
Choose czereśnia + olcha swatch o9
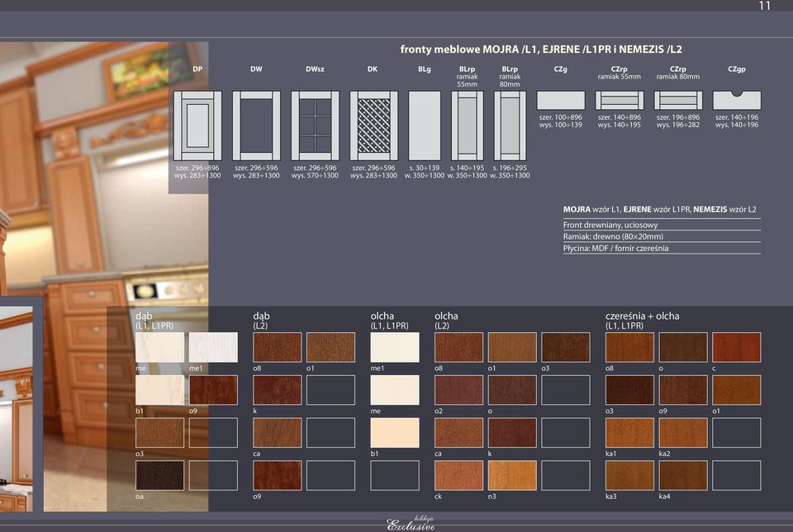pyautogui.click(x=683, y=390)
